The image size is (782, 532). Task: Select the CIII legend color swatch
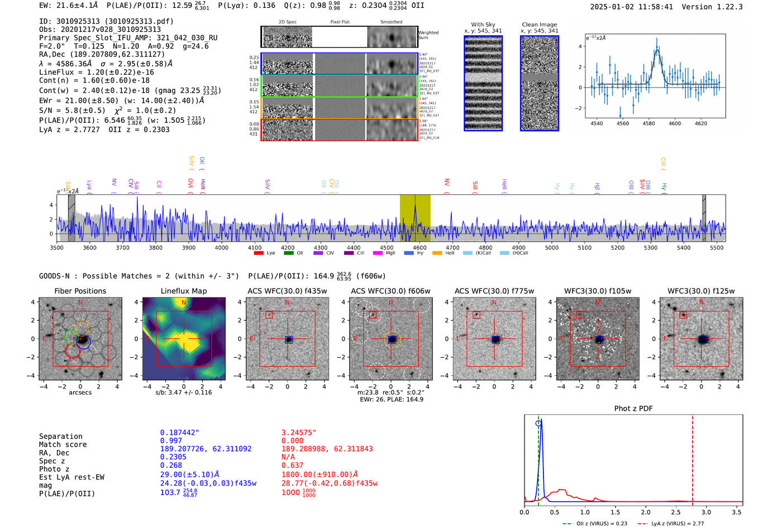(349, 253)
